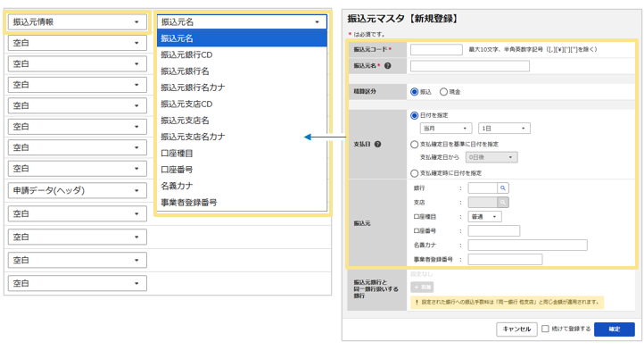Select 振込元銀行名カナ from the dropdown list
The width and height of the screenshot is (644, 350).
tap(242, 87)
